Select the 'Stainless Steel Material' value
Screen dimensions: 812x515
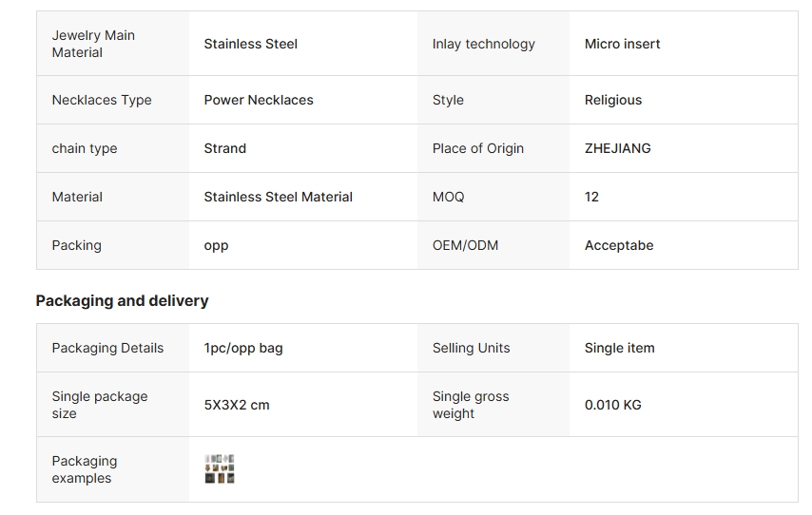pos(278,197)
